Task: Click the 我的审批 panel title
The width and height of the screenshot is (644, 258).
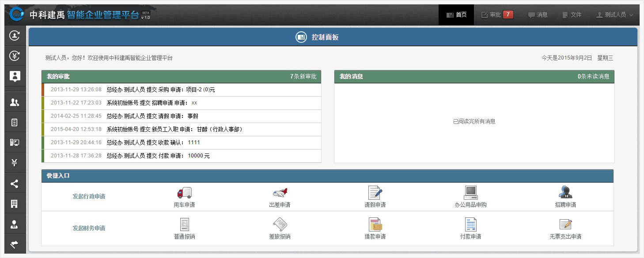Action: click(x=58, y=77)
